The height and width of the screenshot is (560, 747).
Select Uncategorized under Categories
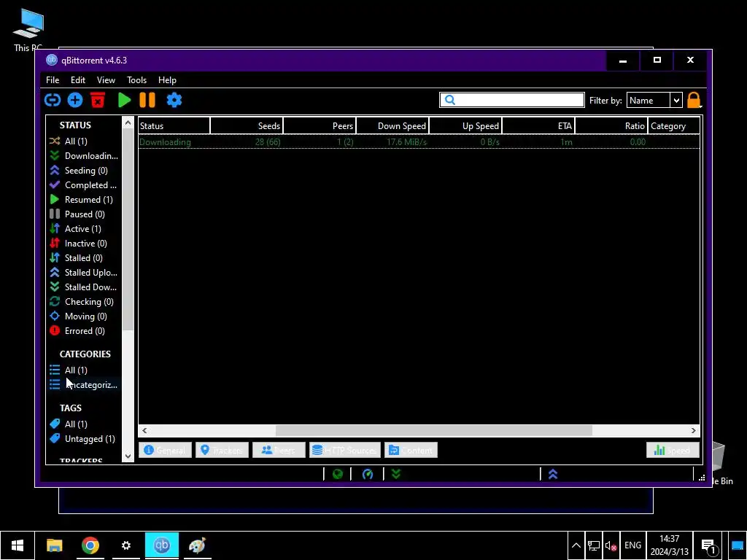point(84,385)
